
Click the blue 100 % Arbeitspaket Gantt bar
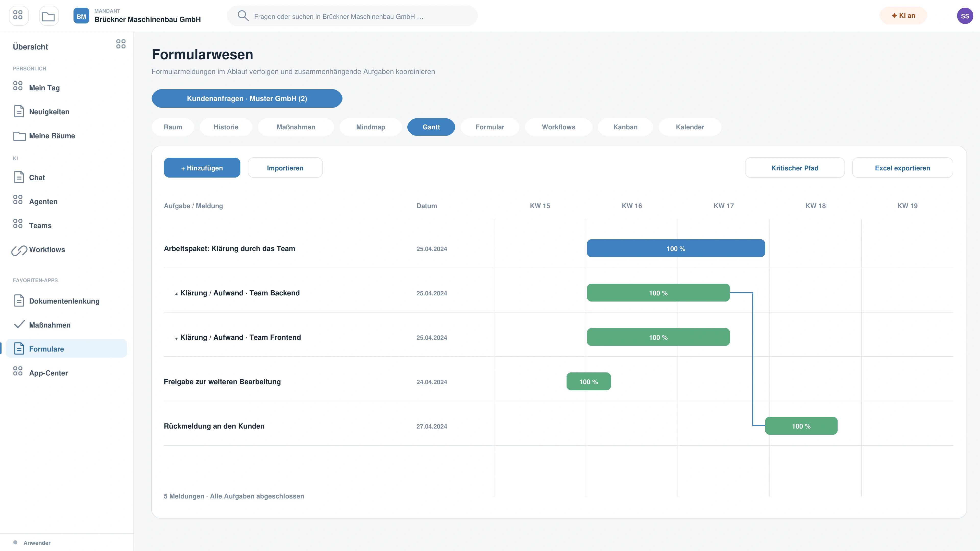[x=676, y=248]
